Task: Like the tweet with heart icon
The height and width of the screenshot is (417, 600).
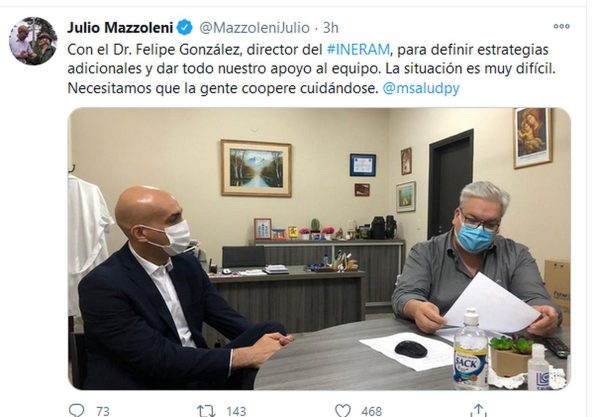Action: tap(342, 410)
